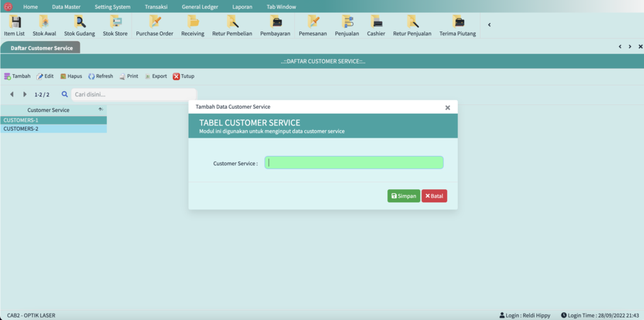Focus the Customer Service input field

pyautogui.click(x=353, y=163)
